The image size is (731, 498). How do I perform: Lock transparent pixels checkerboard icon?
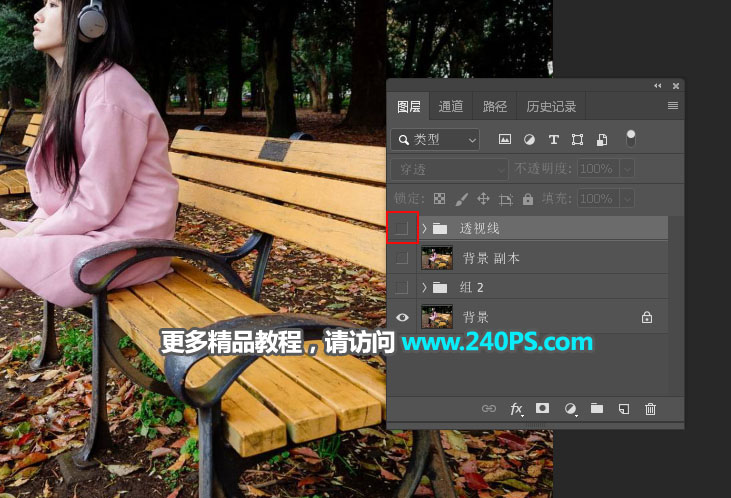439,199
